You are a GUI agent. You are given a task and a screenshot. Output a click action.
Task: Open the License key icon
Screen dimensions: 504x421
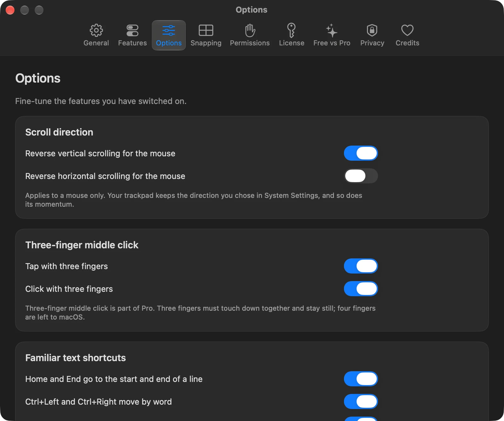(291, 30)
